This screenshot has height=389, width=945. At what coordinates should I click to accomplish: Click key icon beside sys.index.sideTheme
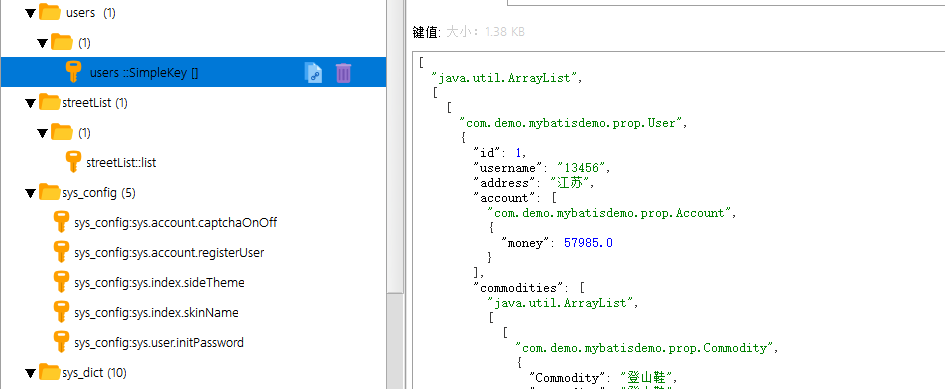point(61,282)
